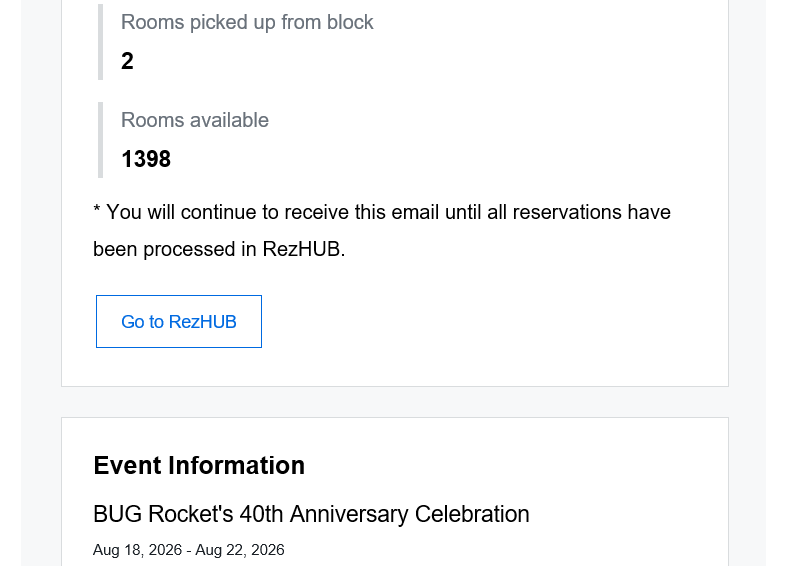
Task: Click the start date Aug 18, 2026
Action: pyautogui.click(x=137, y=550)
